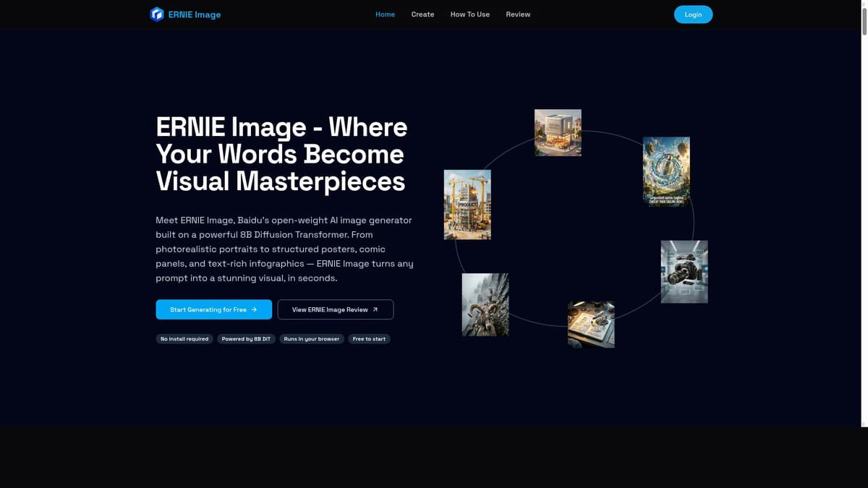Go to the Create page

click(422, 14)
